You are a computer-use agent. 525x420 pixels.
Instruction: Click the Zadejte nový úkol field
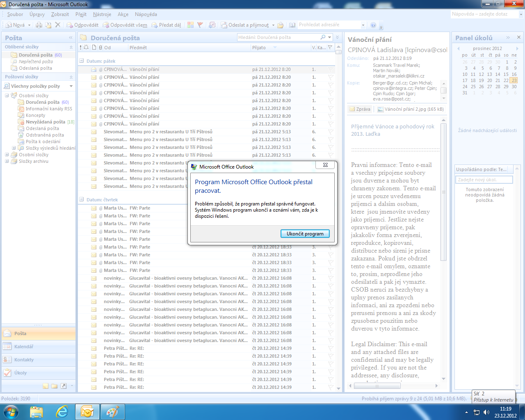484,180
